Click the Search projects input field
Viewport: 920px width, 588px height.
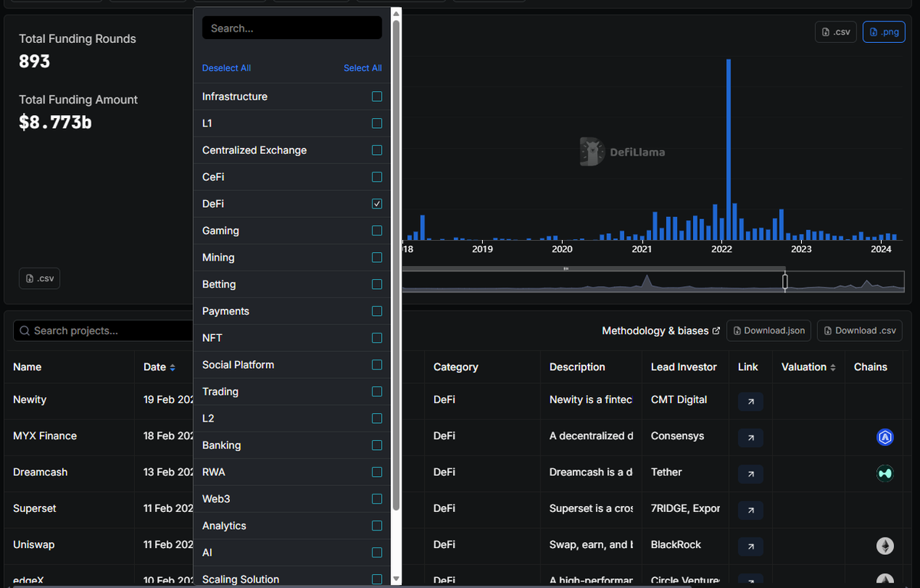(103, 331)
